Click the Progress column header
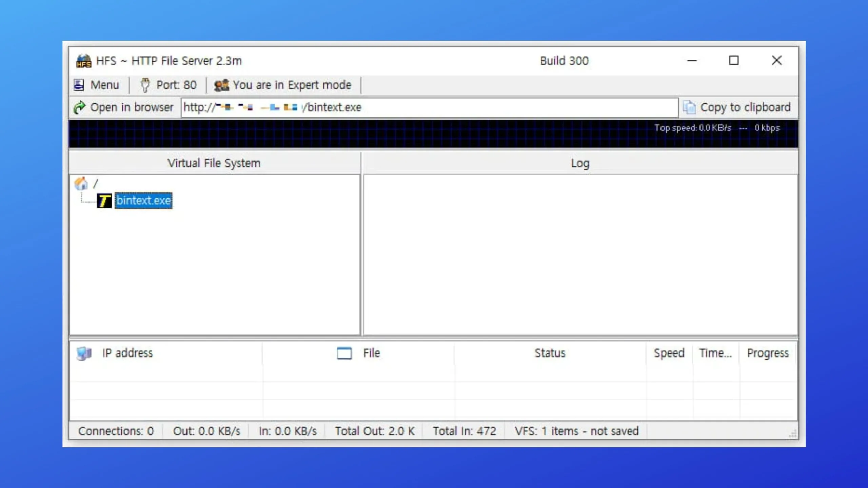This screenshot has width=868, height=488. pyautogui.click(x=768, y=353)
